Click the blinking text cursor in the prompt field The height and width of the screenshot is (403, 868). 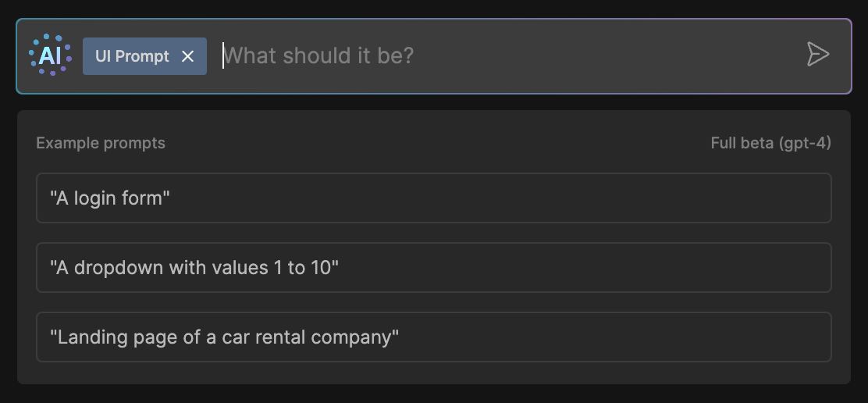tap(223, 55)
